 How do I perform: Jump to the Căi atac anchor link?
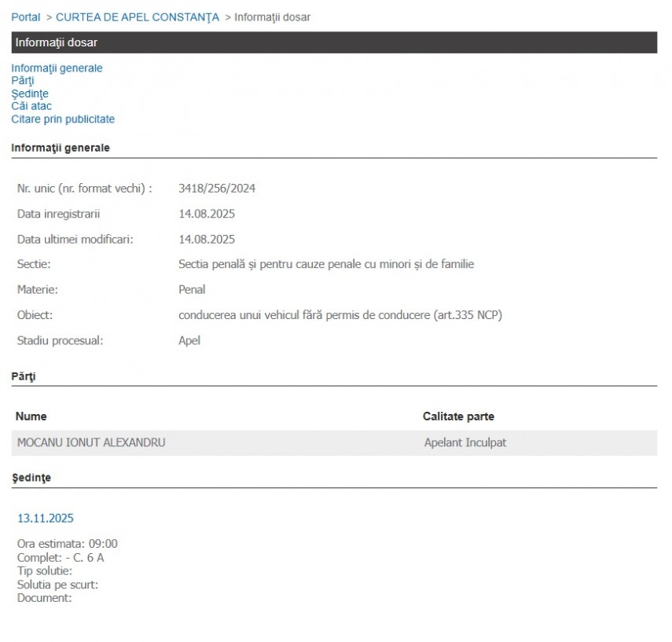(31, 106)
